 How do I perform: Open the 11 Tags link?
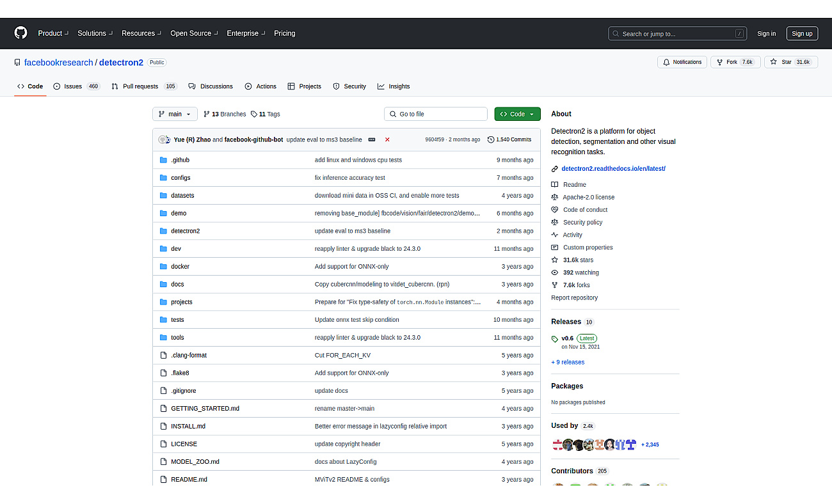[x=266, y=114]
